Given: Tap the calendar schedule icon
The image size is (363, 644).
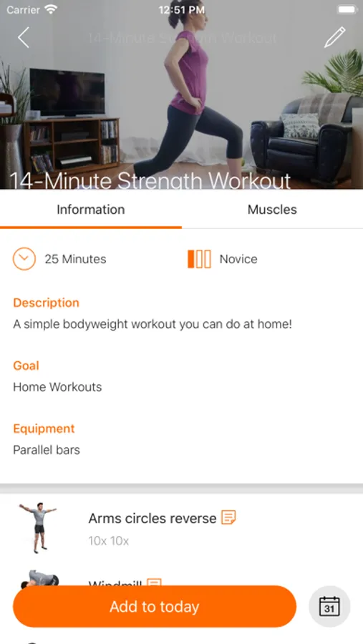Looking at the screenshot, I should 329,606.
